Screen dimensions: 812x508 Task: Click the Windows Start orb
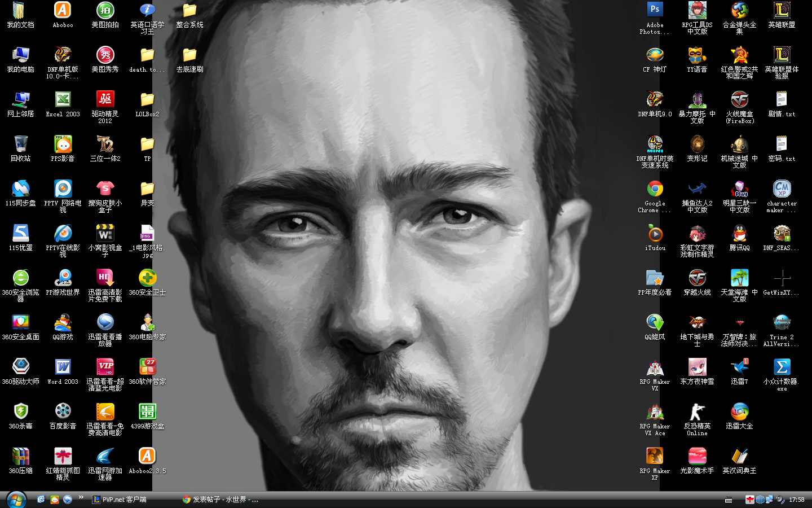coord(16,500)
